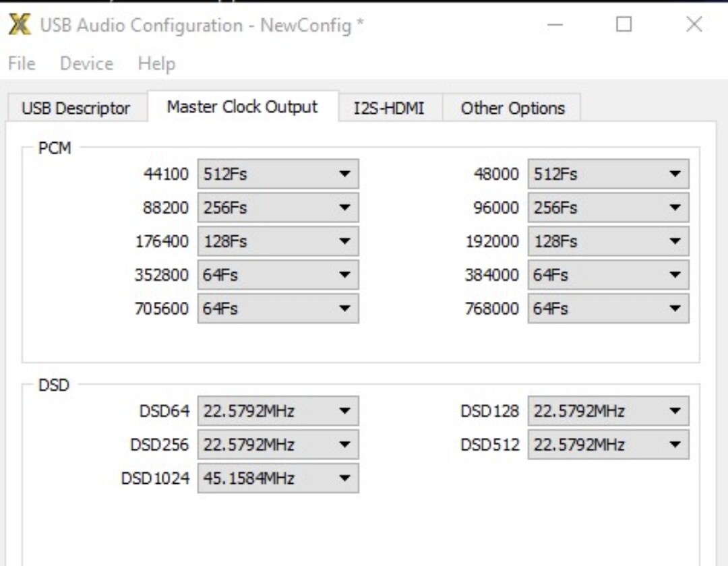The width and height of the screenshot is (728, 566).
Task: Open the 352800 clock multiplier dropdown
Action: pyautogui.click(x=278, y=275)
